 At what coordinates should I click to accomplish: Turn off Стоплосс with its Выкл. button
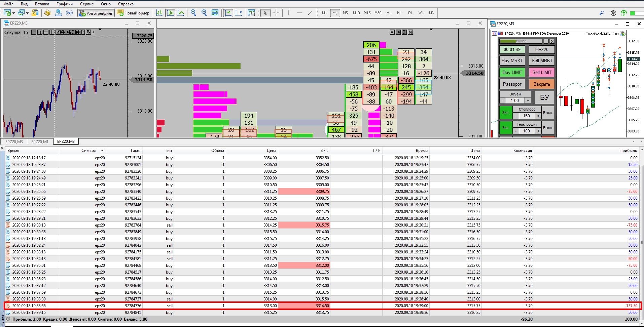(548, 113)
